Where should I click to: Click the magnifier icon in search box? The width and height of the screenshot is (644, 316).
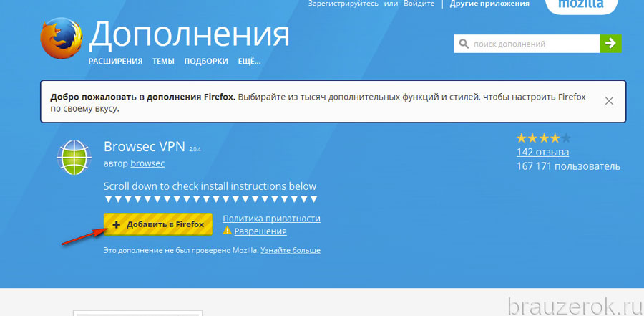pos(464,44)
